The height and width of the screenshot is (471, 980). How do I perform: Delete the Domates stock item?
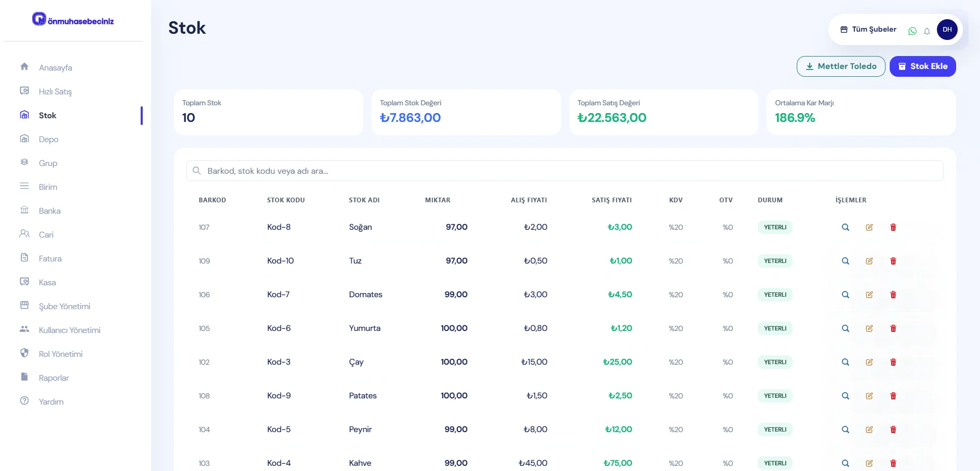click(x=893, y=295)
